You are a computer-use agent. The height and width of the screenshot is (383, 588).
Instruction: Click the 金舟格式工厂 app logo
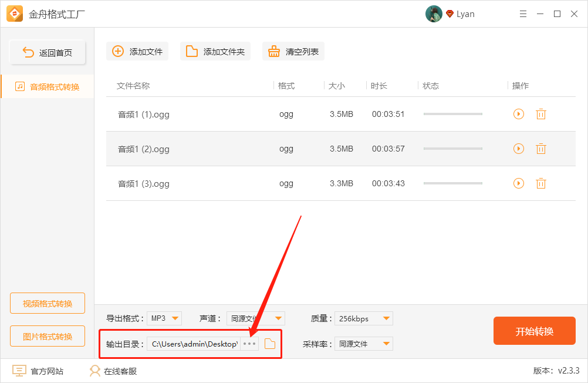pos(15,14)
